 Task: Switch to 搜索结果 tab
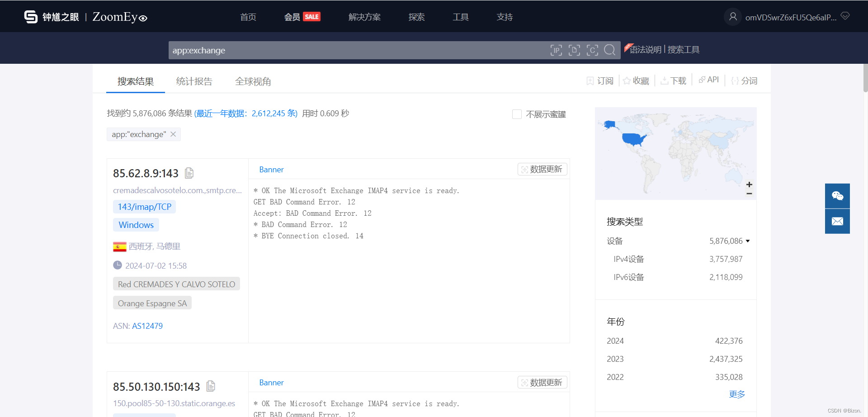pyautogui.click(x=136, y=81)
